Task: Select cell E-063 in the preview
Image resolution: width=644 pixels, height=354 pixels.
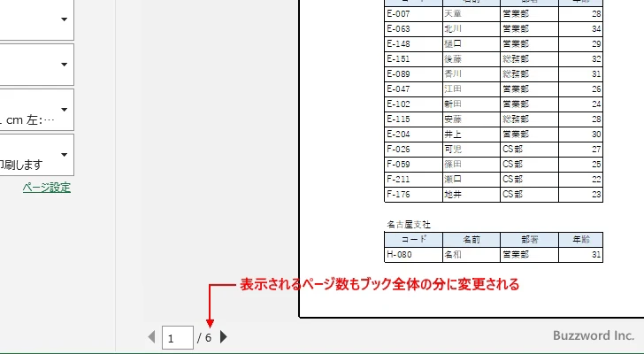Action: click(x=414, y=29)
